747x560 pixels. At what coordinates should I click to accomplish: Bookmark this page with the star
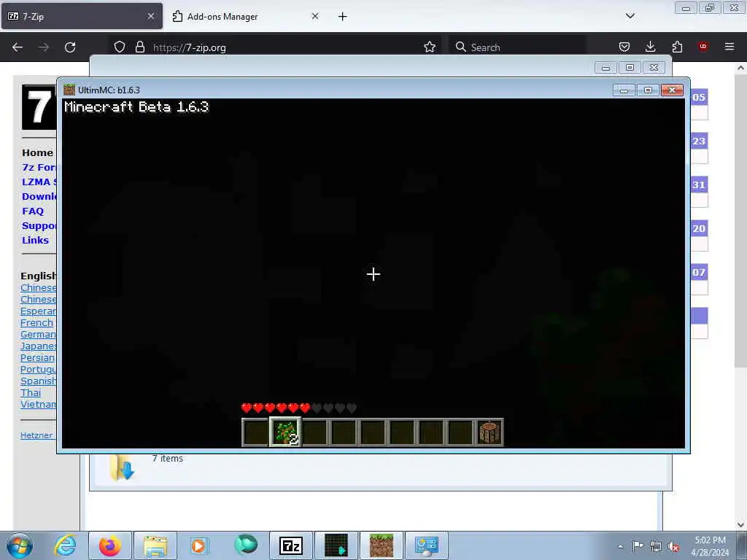click(x=430, y=47)
